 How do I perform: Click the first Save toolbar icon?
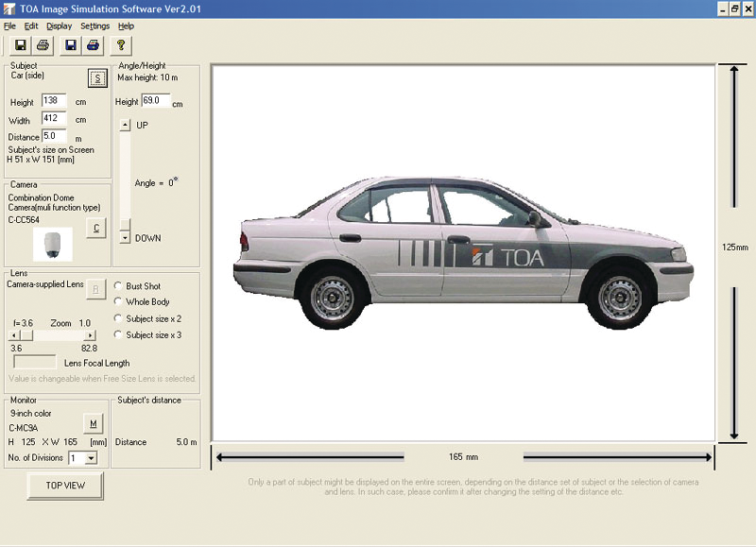click(x=22, y=44)
